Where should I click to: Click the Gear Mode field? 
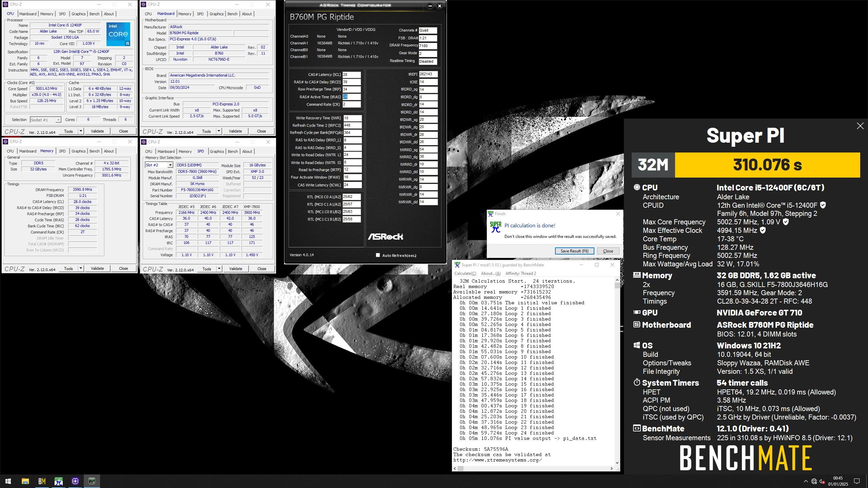(428, 53)
